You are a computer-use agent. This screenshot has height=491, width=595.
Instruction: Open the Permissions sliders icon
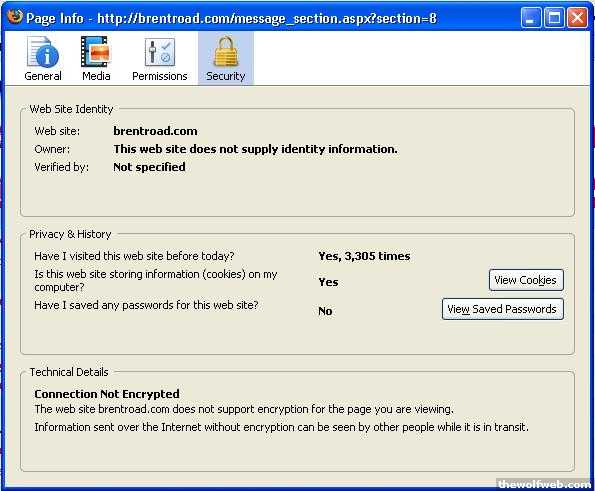160,52
